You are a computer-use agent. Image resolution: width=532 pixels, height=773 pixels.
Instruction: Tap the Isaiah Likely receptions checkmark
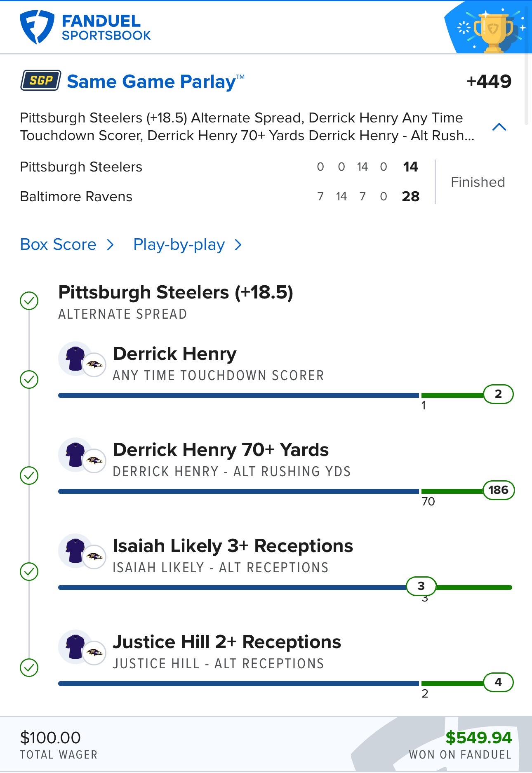point(29,571)
